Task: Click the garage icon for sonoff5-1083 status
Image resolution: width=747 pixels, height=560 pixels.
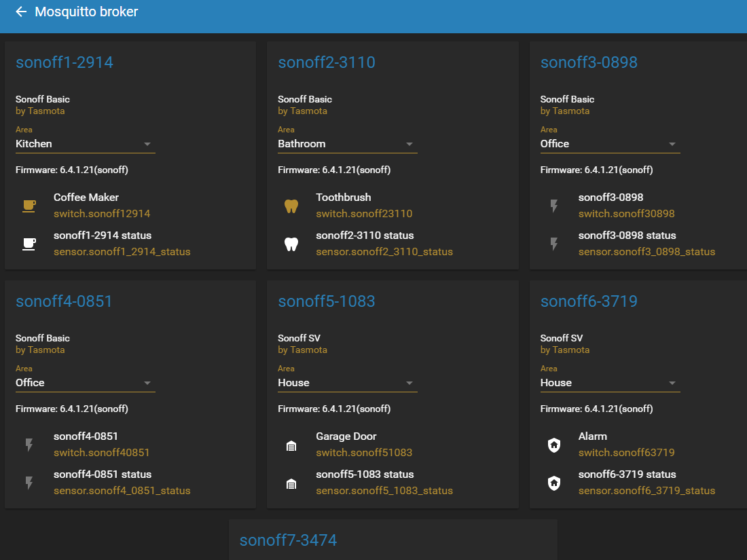Action: coord(291,484)
